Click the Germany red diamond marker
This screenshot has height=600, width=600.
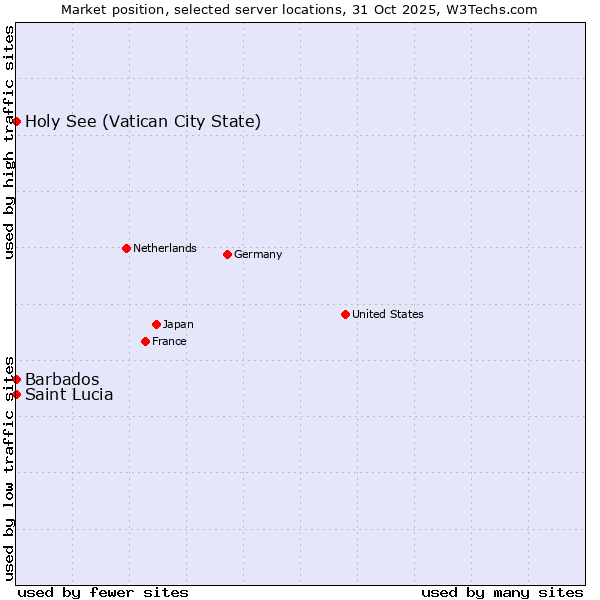click(x=227, y=254)
